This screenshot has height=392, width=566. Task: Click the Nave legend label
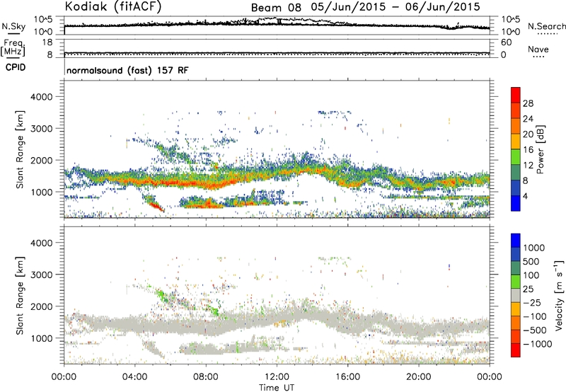tap(538, 49)
